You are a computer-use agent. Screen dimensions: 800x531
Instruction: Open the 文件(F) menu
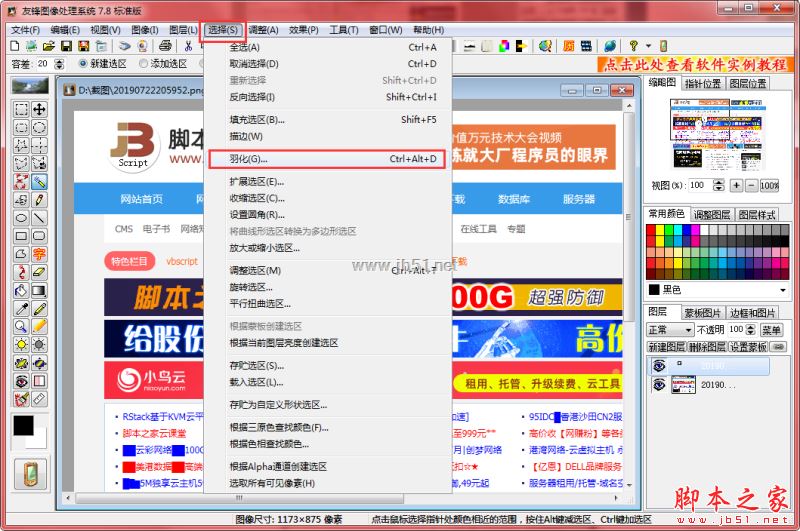tap(25, 30)
